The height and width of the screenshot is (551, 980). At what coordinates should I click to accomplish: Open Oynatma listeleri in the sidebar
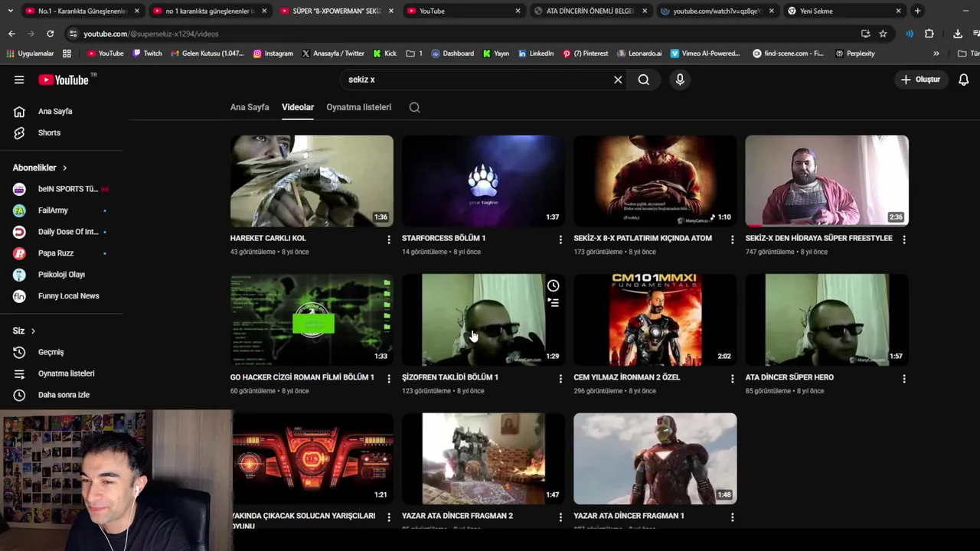[61, 373]
